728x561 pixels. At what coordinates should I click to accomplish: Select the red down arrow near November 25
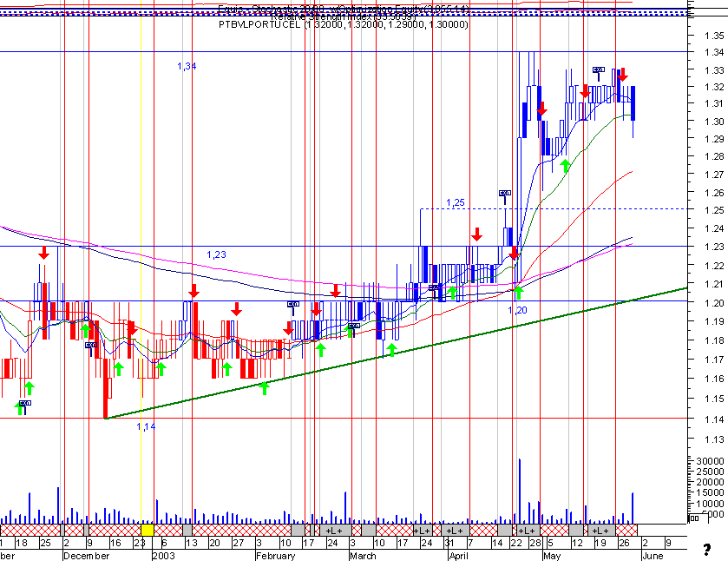43,253
